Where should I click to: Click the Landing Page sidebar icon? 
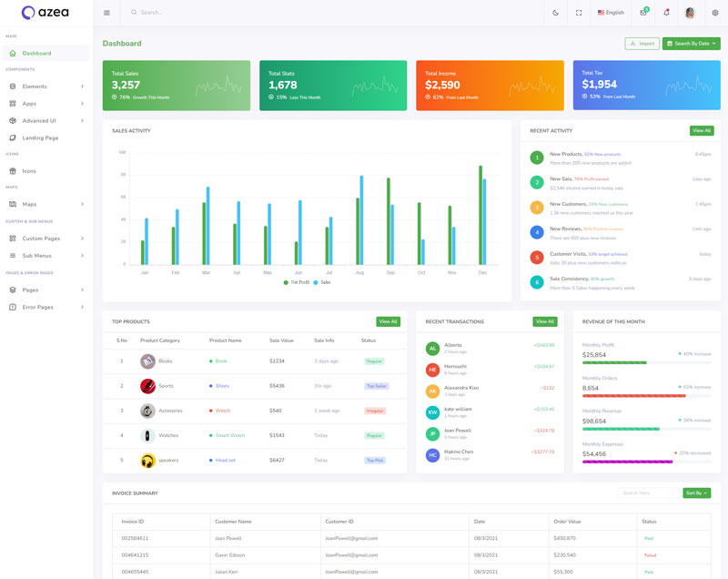click(x=13, y=137)
